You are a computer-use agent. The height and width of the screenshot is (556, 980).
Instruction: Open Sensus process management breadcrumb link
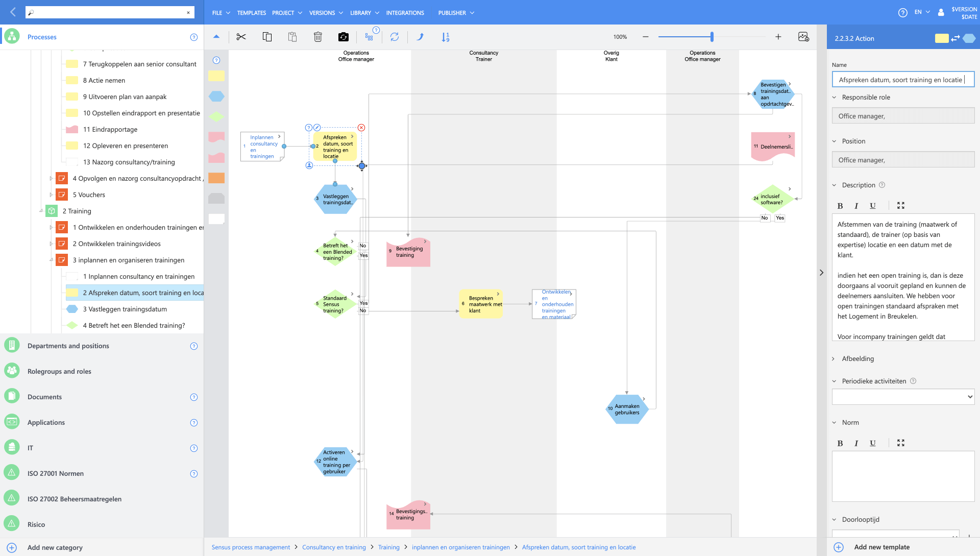251,547
